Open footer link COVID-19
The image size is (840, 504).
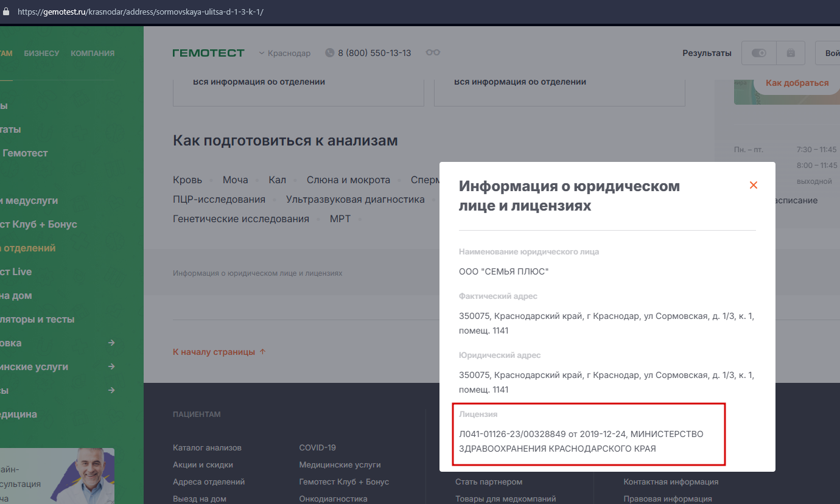click(317, 447)
